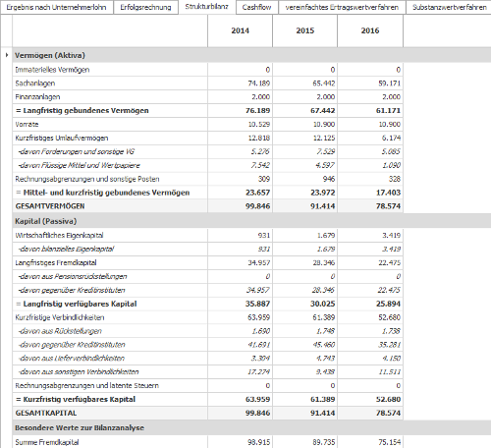This screenshot has height=448, width=491.
Task: Select Rechnungsabgrenzungen und sonstige Posten row
Action: tap(87, 179)
